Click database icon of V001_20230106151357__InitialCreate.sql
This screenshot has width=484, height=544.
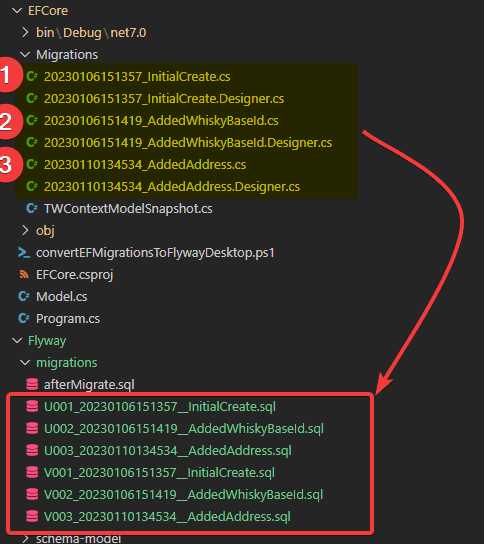point(32,473)
